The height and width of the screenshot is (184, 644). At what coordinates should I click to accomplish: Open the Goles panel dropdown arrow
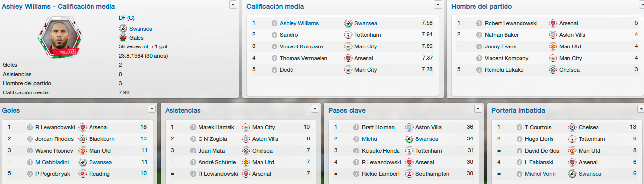(152, 108)
